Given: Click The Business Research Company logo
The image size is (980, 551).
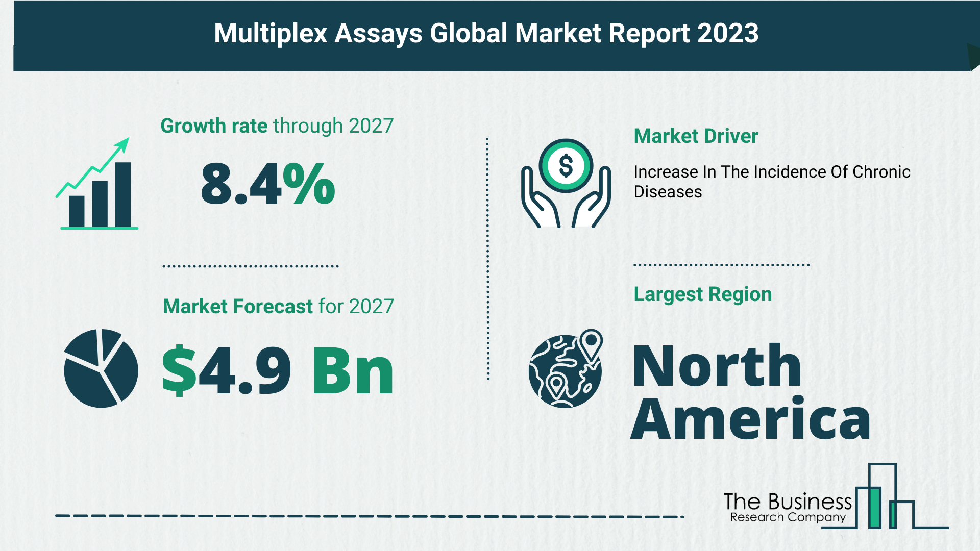Looking at the screenshot, I should 836,496.
